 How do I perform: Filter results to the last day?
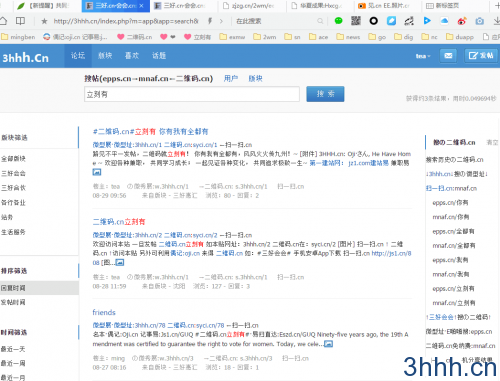pyautogui.click(x=13, y=349)
